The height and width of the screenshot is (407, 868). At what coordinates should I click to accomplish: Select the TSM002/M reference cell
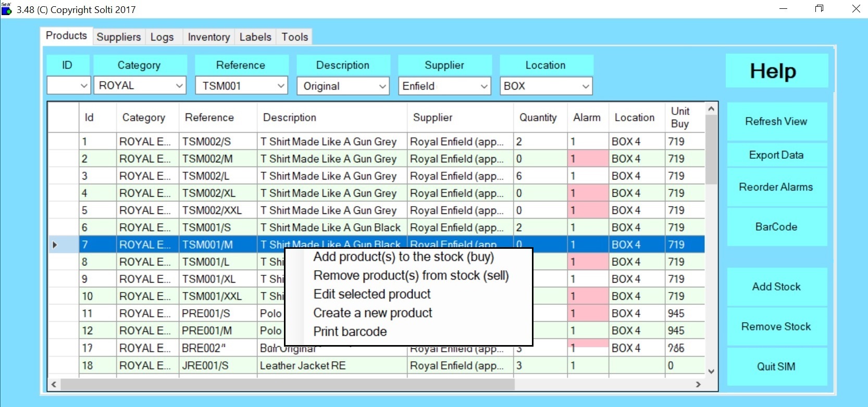tap(218, 159)
